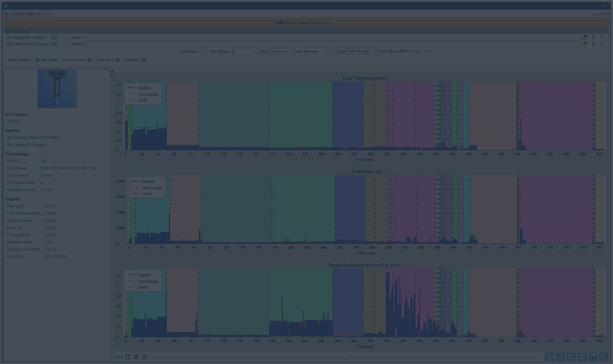Open the Tool Change dropdown
Screen dimensions: 613x364
(243, 52)
